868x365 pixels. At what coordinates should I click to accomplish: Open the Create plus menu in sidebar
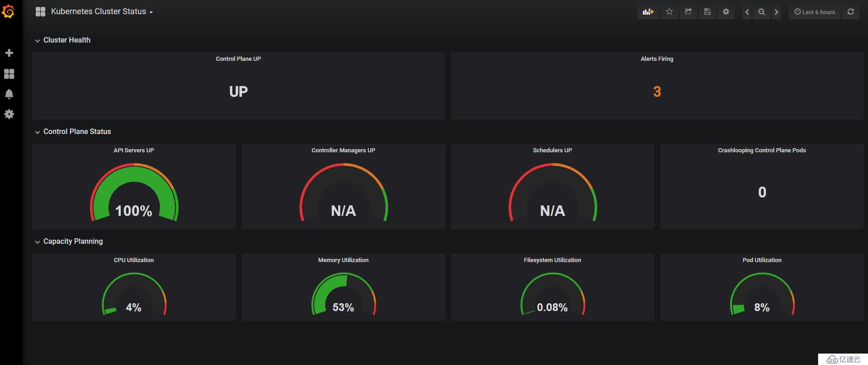tap(9, 53)
